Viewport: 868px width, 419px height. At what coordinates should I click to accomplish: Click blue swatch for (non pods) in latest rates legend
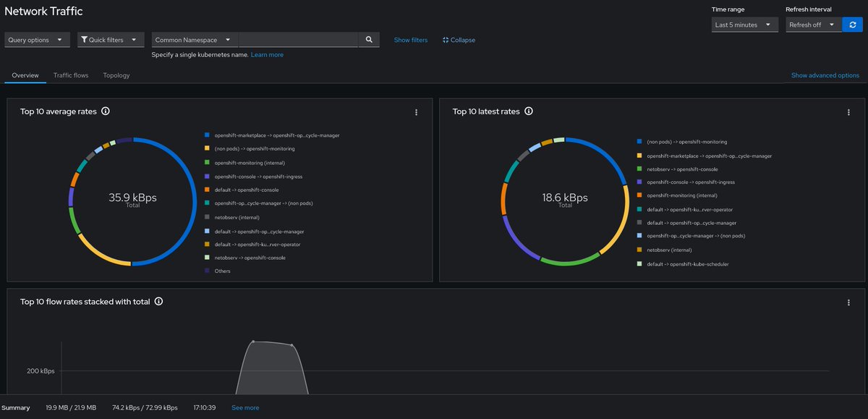click(639, 142)
